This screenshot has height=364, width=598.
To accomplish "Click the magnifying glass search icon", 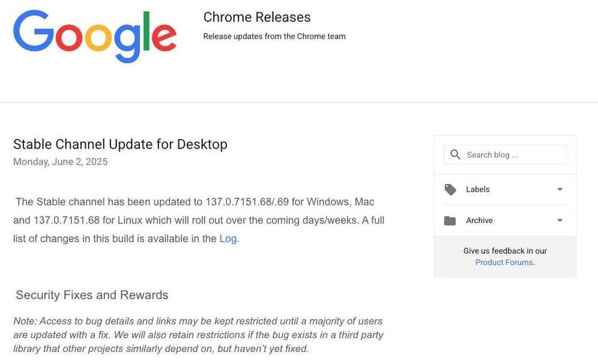I will point(455,154).
